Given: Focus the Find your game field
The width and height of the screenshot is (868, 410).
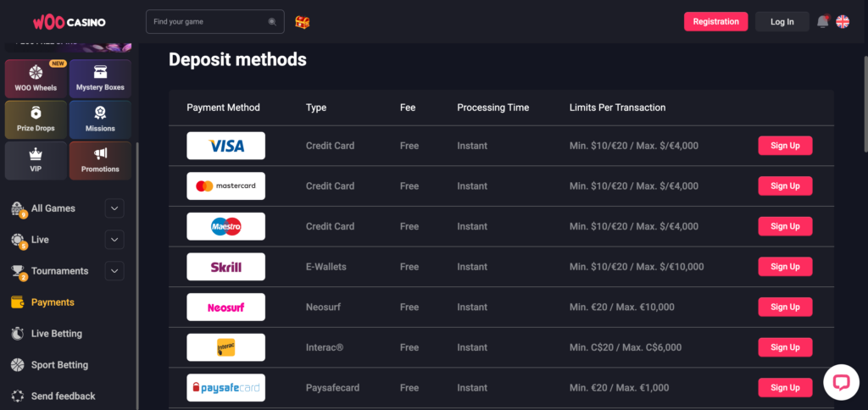Looking at the screenshot, I should click(214, 21).
